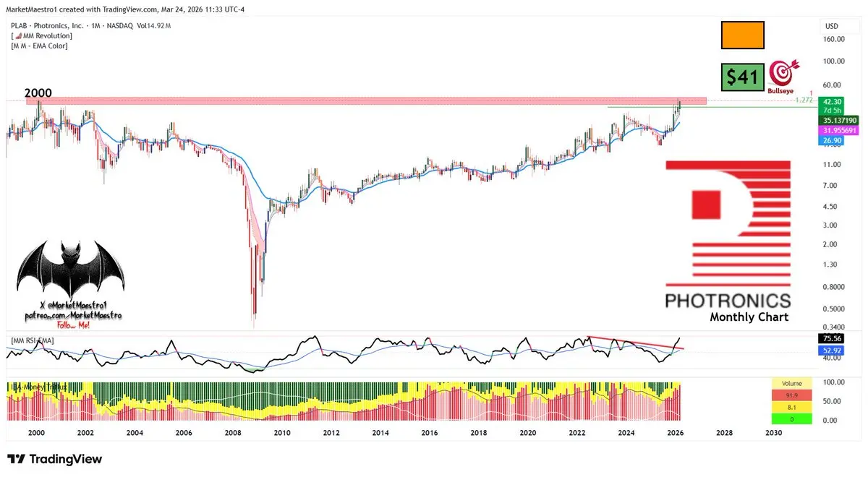
Task: Click the Monthly Chart caption text
Action: click(x=749, y=317)
